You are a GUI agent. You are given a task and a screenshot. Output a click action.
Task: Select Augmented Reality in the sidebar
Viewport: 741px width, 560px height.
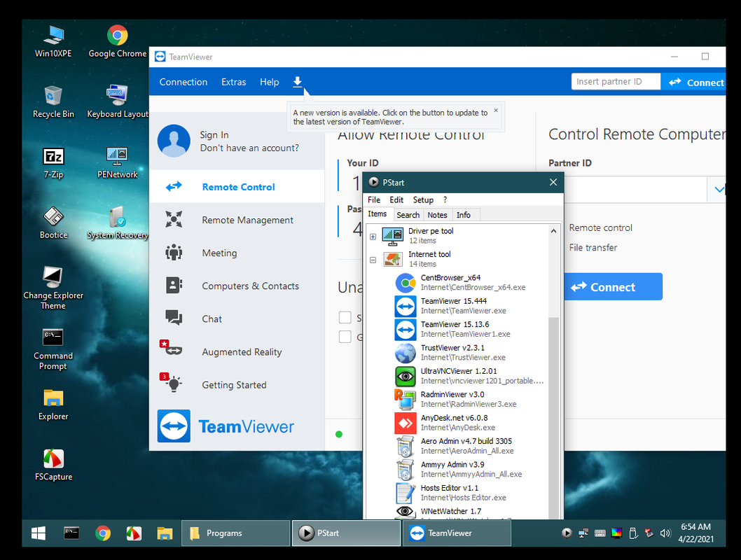[237, 352]
